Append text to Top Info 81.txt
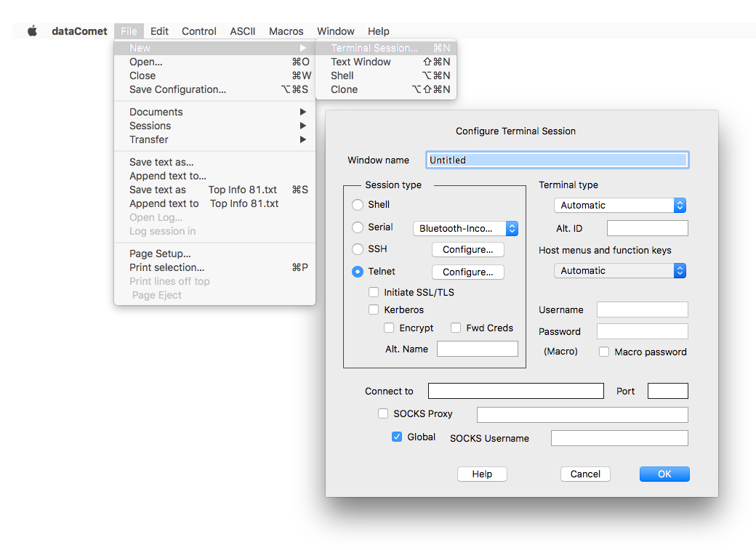Image resolution: width=756 pixels, height=550 pixels. pyautogui.click(x=214, y=204)
